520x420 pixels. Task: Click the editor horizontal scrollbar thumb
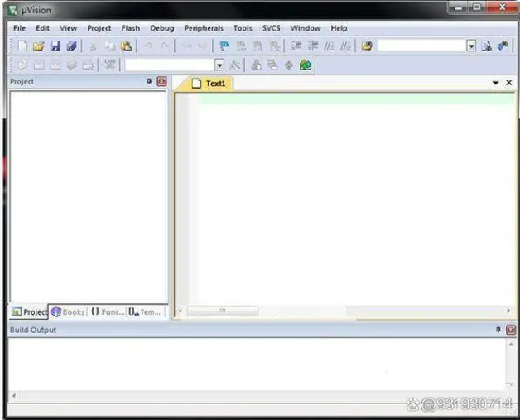click(222, 311)
